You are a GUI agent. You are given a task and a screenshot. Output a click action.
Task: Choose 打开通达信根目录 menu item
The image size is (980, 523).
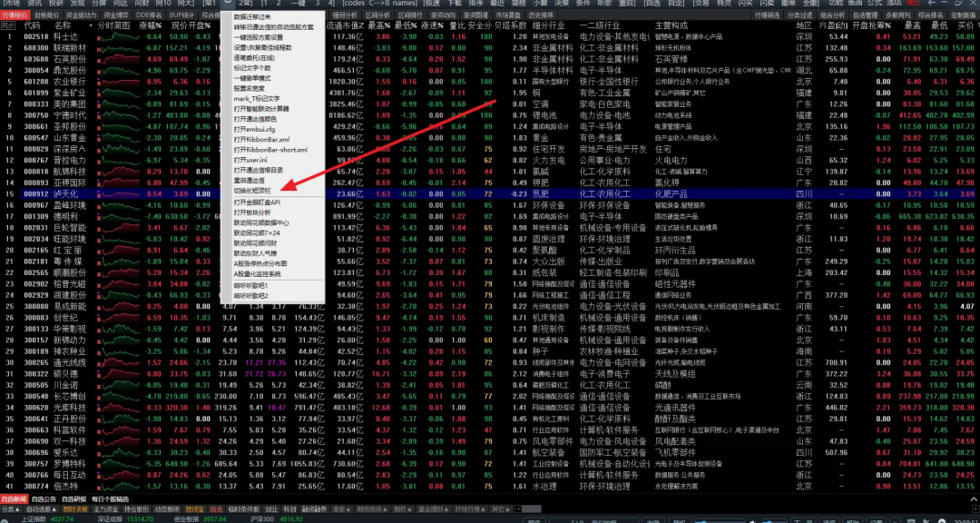(258, 170)
